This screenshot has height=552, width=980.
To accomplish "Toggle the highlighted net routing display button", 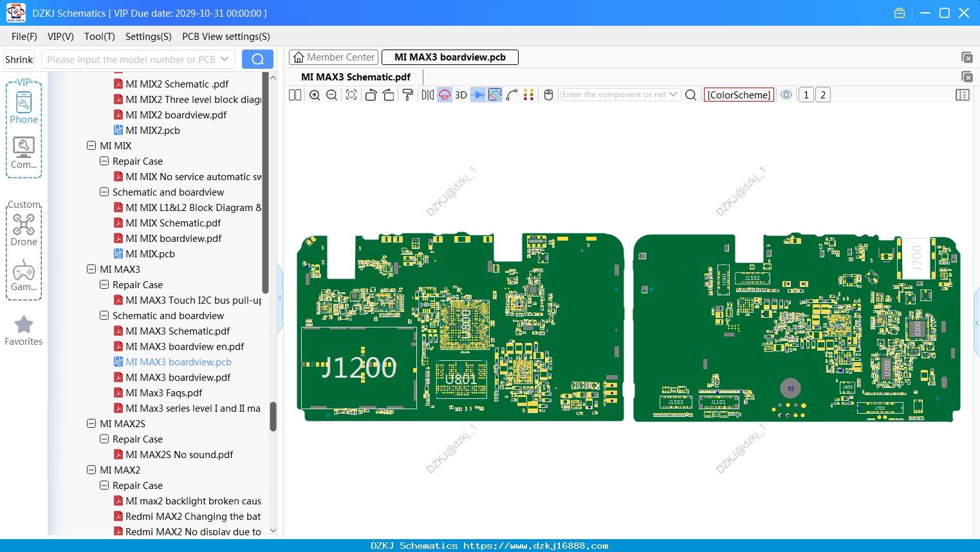I will tap(495, 95).
